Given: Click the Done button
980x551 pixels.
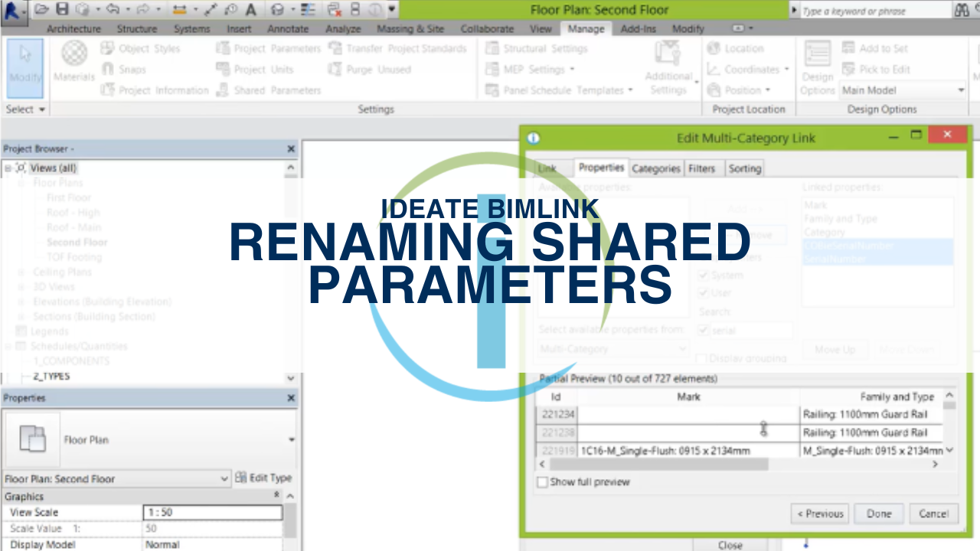Looking at the screenshot, I should (x=878, y=514).
